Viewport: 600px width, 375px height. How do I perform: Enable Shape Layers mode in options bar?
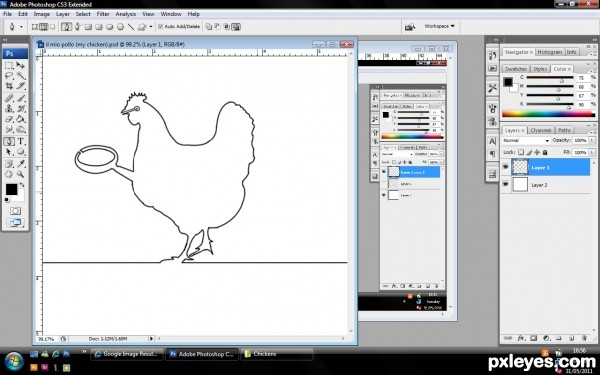tap(34, 27)
